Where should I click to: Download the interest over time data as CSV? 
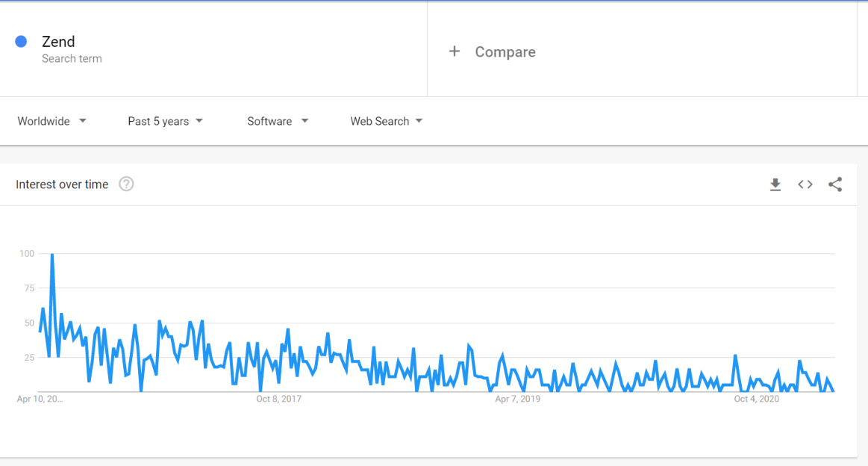[775, 184]
